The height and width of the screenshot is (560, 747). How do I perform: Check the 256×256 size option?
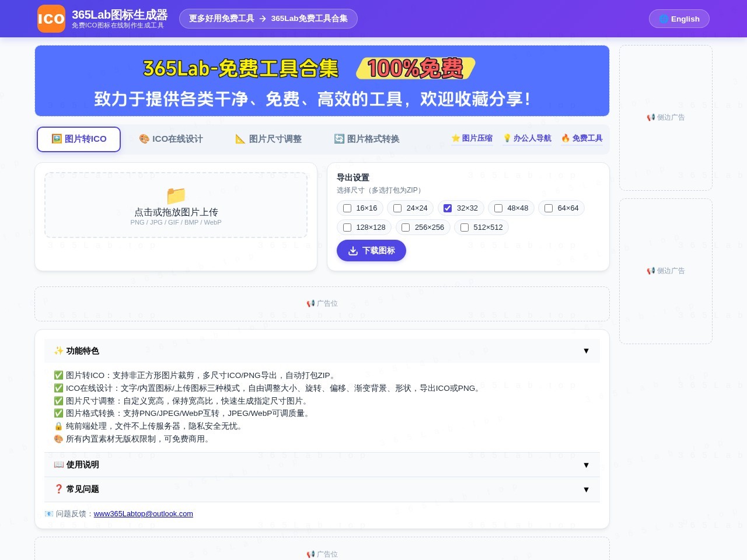(x=406, y=228)
